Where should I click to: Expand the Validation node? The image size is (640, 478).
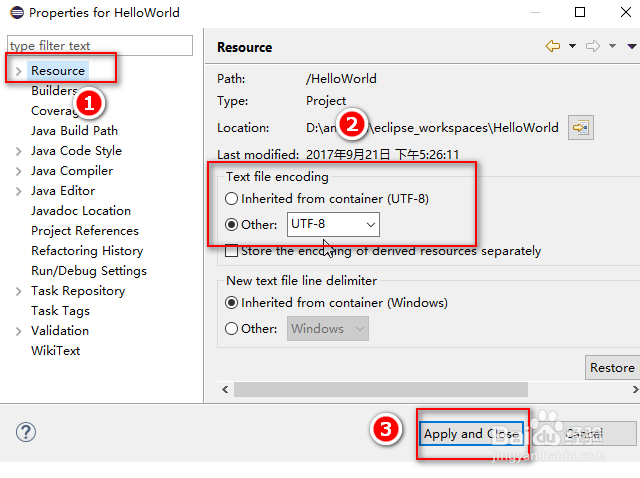(18, 331)
